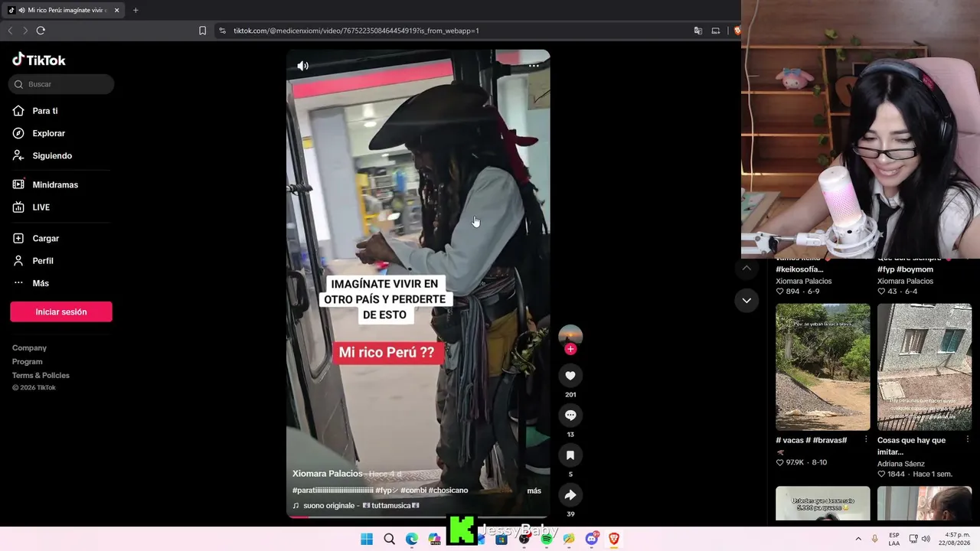Screen dimensions: 980x551
Task: Open the "Cosas que hay que imitar" thumbnail
Action: click(x=924, y=367)
